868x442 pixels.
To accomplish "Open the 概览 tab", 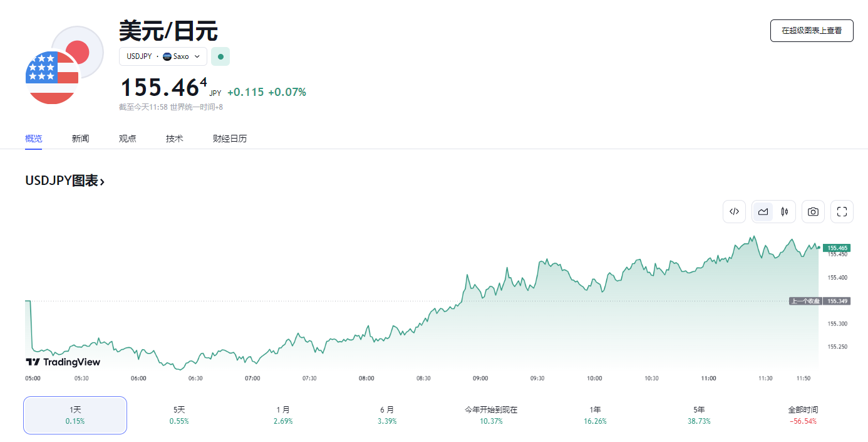I will click(33, 139).
